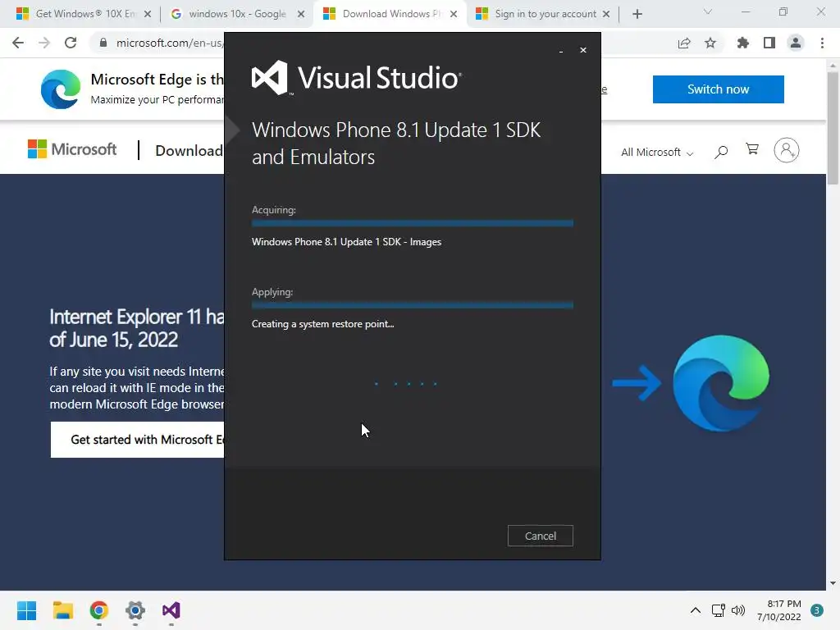Open Settings from the taskbar

pos(135,610)
